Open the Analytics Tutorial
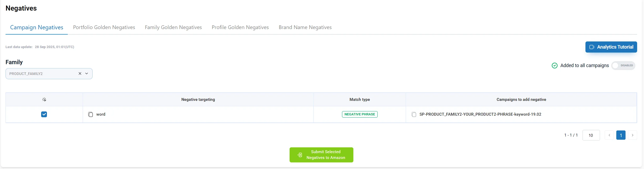This screenshot has width=644, height=169. 611,47
